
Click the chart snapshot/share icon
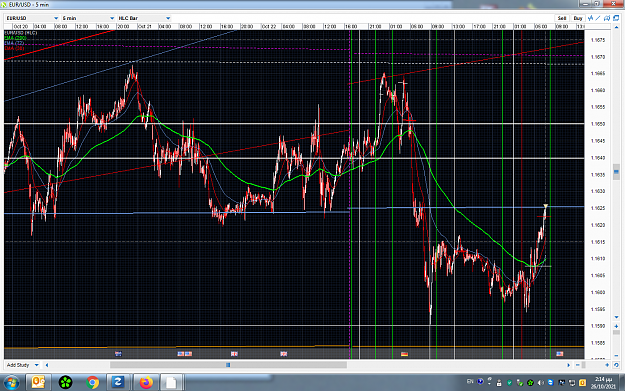click(607, 18)
